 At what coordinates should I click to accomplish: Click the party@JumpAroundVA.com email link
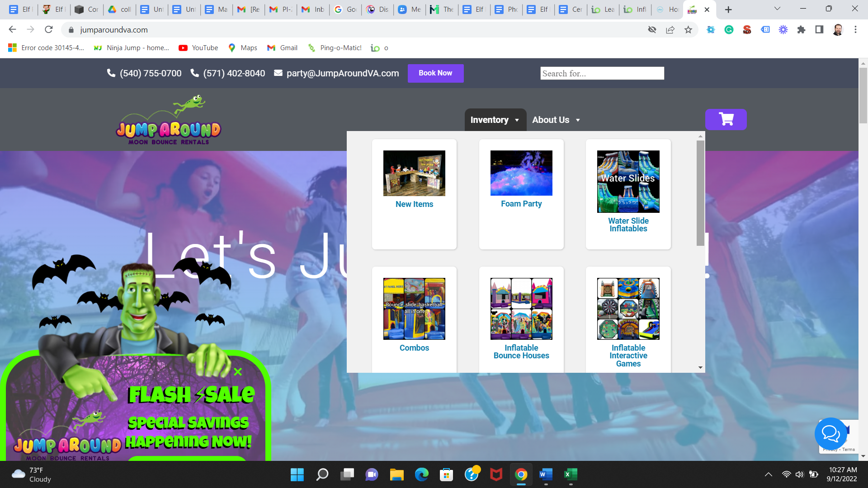point(342,73)
